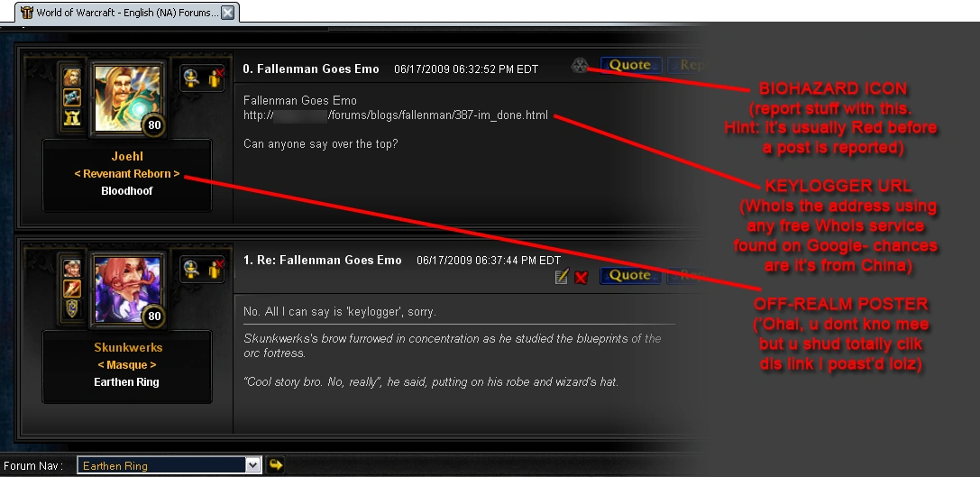Open Skunkwerks's character portrait

coord(127,290)
